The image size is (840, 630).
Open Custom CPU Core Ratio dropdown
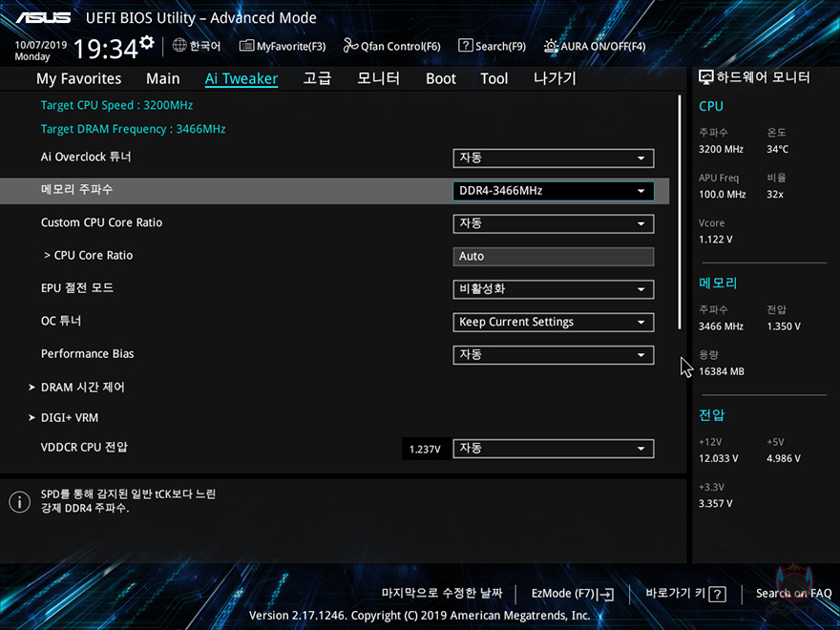point(553,224)
